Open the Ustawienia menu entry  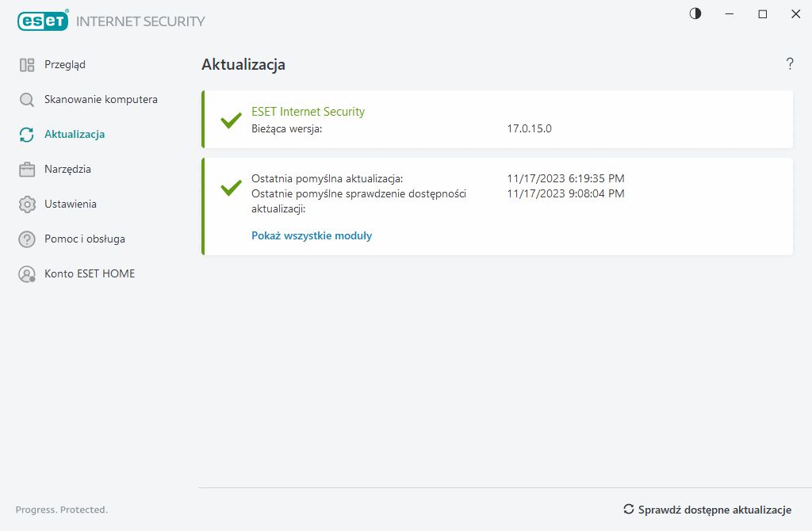coord(71,204)
